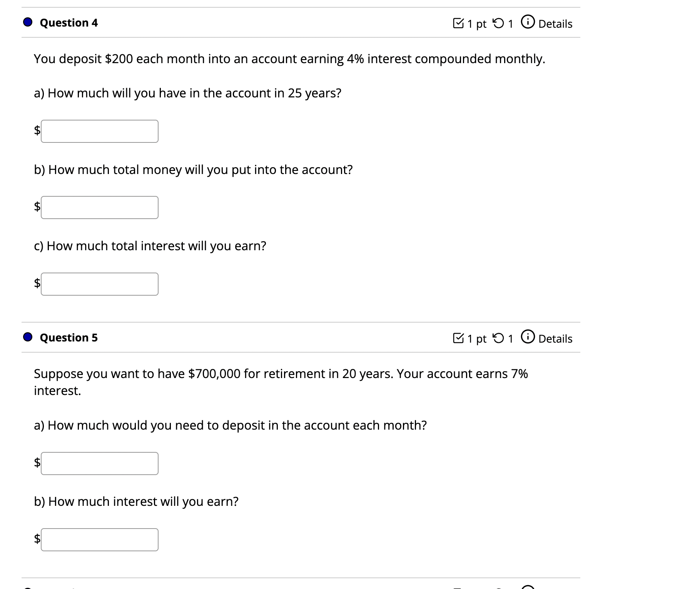700x589 pixels.
Task: Click the total interest answer box in part c
Action: (100, 284)
